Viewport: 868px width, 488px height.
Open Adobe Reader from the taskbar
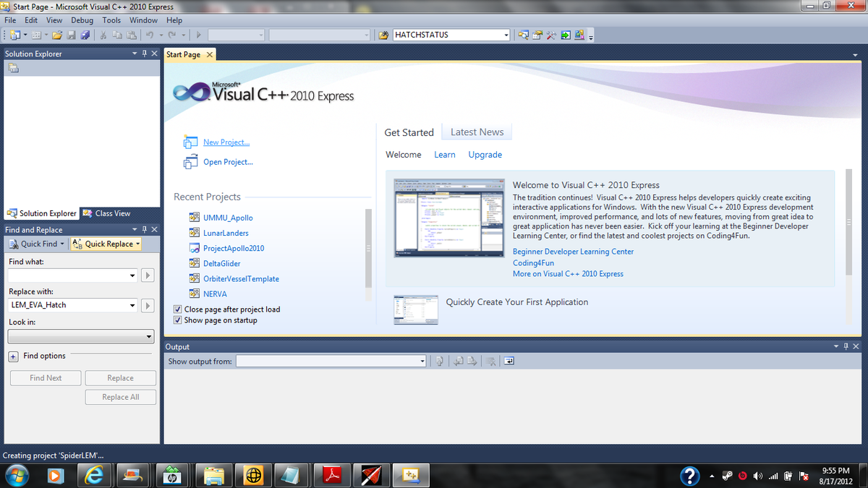[331, 475]
